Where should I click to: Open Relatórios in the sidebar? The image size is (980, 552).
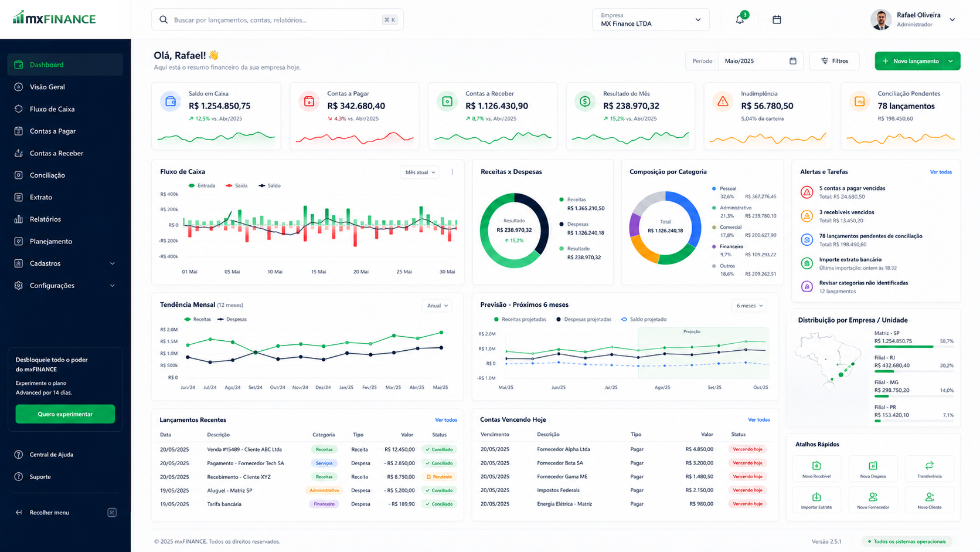pos(65,219)
